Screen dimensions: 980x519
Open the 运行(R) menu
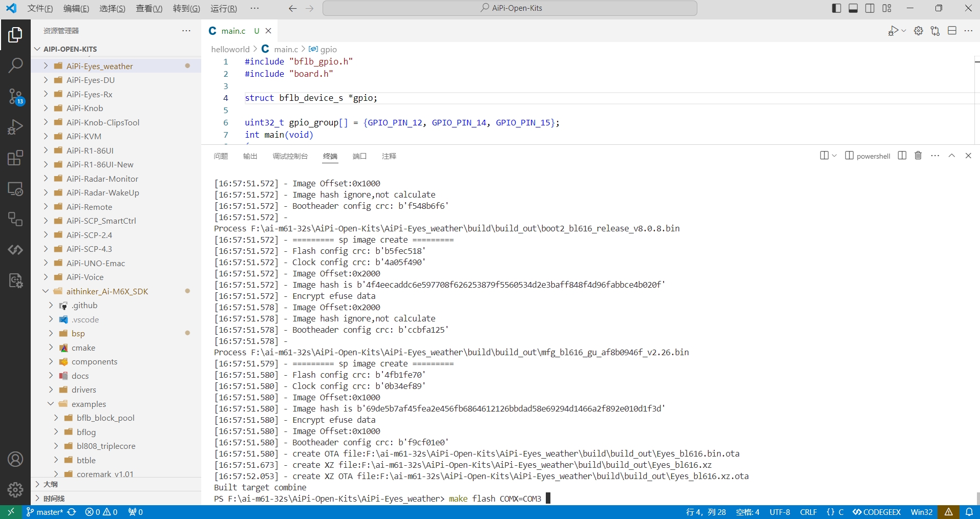click(224, 8)
